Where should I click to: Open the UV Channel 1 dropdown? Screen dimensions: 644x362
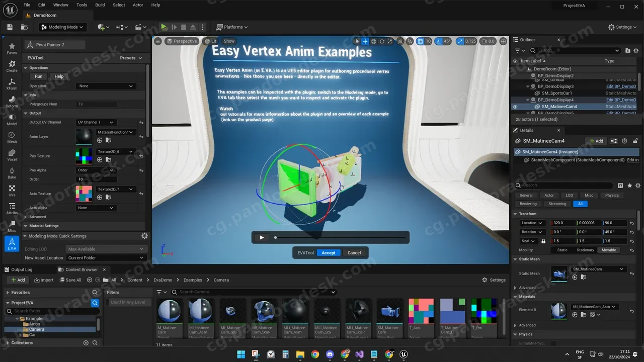pos(96,122)
